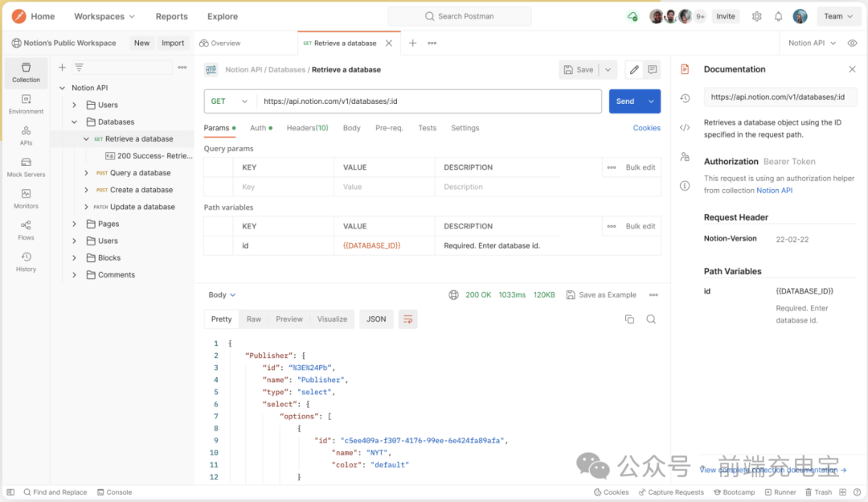Screen dimensions: 868x502
Task: Toggle the response line wrap icon
Action: 408,319
